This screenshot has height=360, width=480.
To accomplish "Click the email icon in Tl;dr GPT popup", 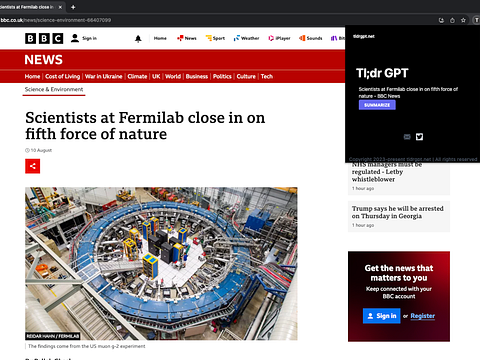I will [407, 137].
